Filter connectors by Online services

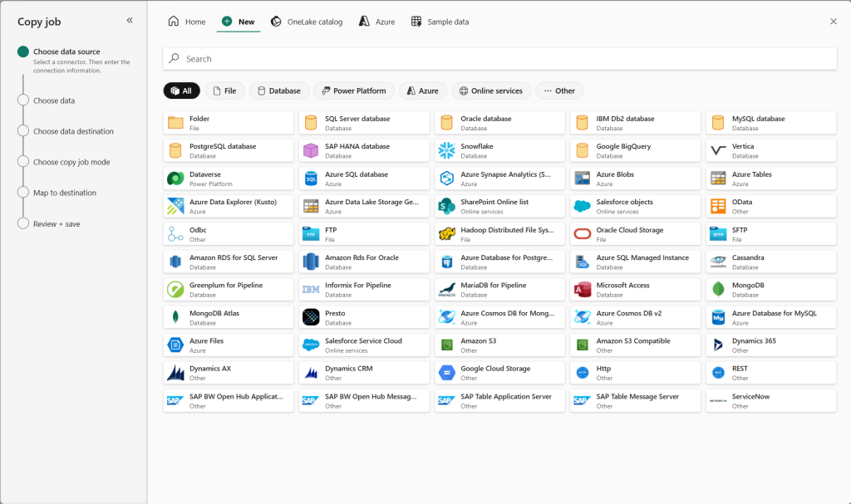[490, 91]
